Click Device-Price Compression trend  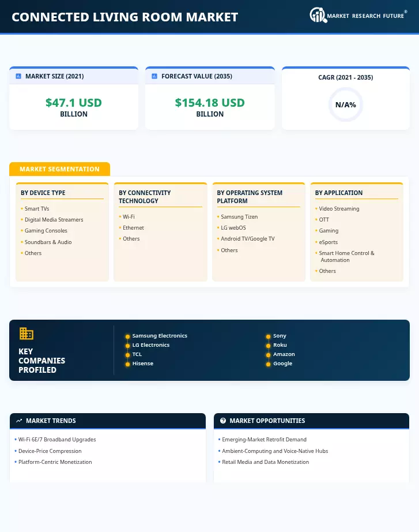(50, 451)
